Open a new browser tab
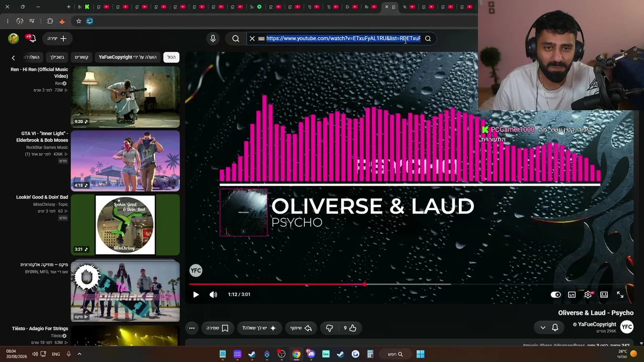Viewport: 644px width, 362px height. click(x=68, y=7)
